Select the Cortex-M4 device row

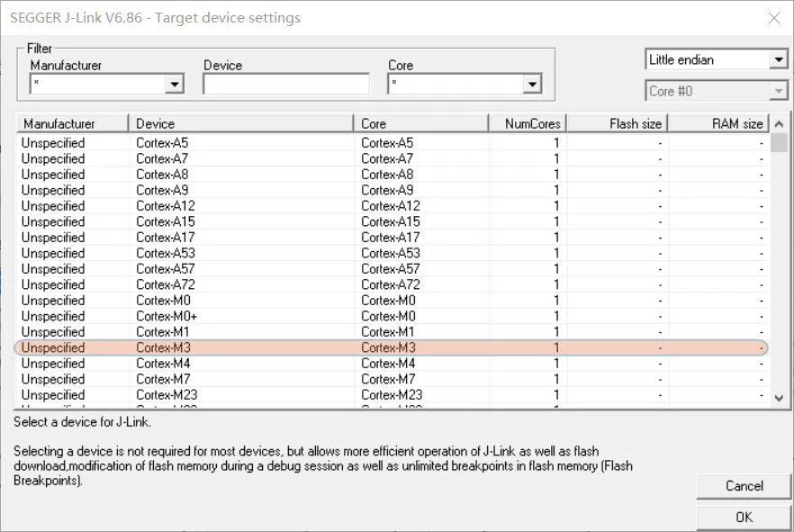pos(392,364)
